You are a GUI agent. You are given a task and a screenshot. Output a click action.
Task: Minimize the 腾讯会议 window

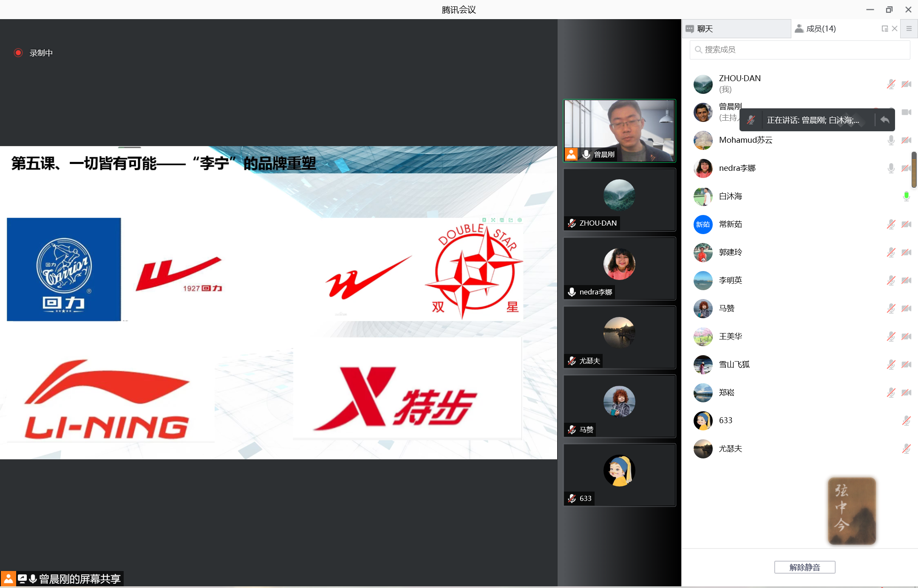[x=870, y=9]
